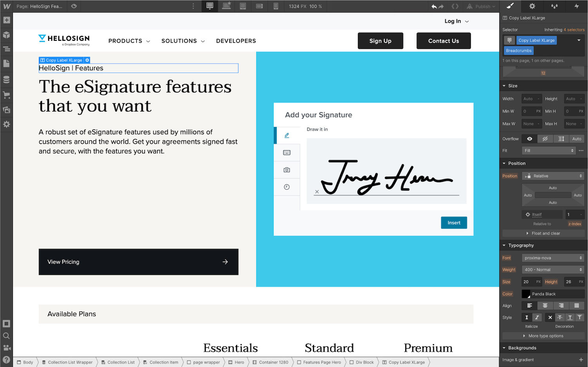Expand More type options

[543, 336]
